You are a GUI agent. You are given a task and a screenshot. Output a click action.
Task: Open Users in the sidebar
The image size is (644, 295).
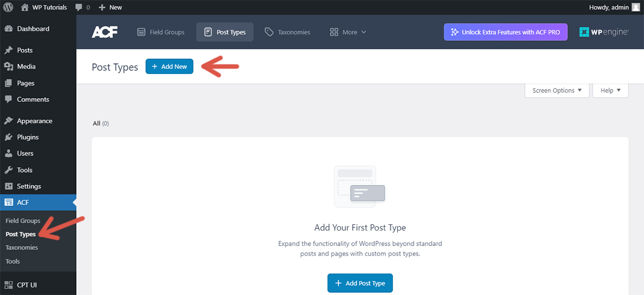(38, 153)
